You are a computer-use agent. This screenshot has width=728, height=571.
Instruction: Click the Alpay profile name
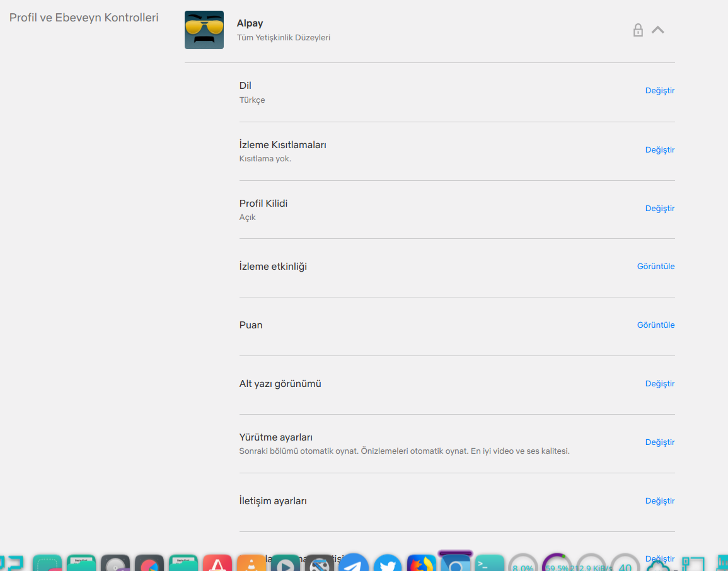[250, 23]
